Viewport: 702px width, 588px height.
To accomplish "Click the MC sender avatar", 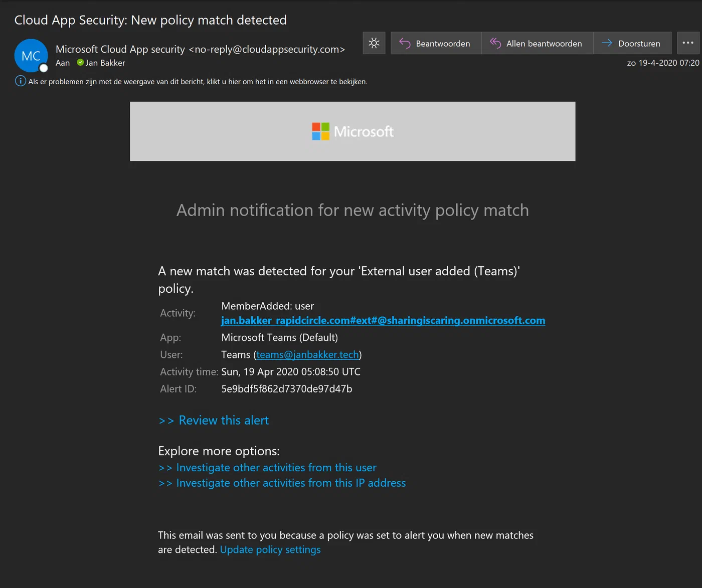I will (31, 56).
